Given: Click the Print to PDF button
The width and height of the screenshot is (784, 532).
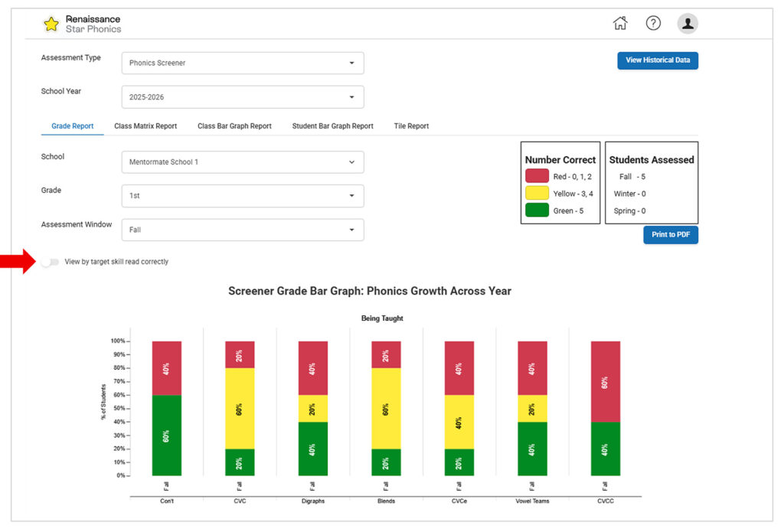Looking at the screenshot, I should (x=671, y=236).
